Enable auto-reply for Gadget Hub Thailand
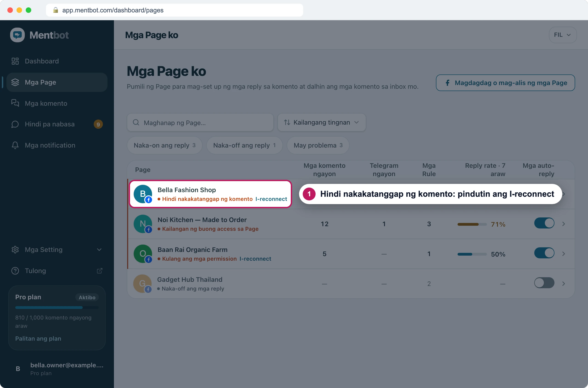Viewport: 588px width, 388px height. coord(544,283)
